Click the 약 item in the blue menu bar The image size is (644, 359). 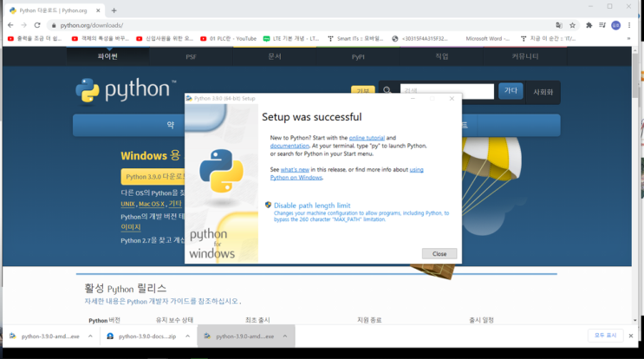point(171,125)
